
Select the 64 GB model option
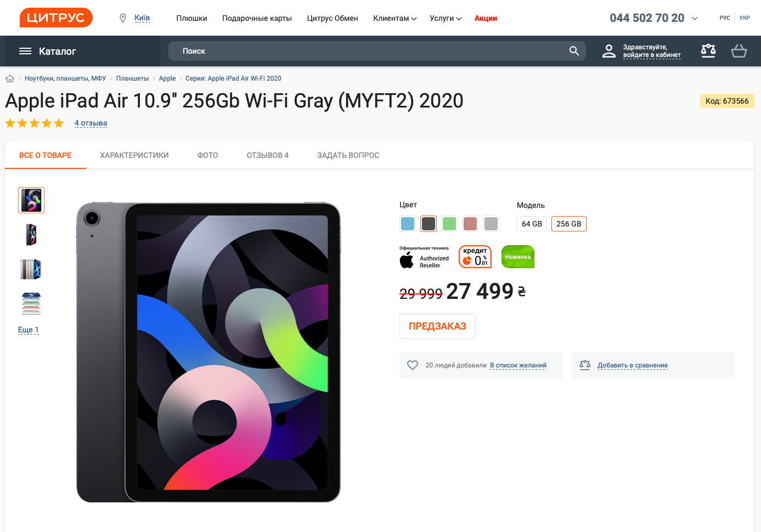tap(532, 224)
